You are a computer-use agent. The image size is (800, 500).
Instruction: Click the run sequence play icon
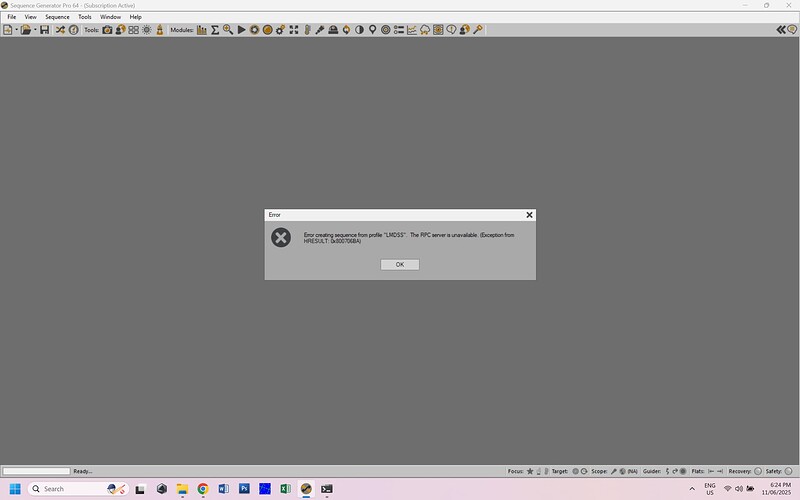(x=241, y=30)
